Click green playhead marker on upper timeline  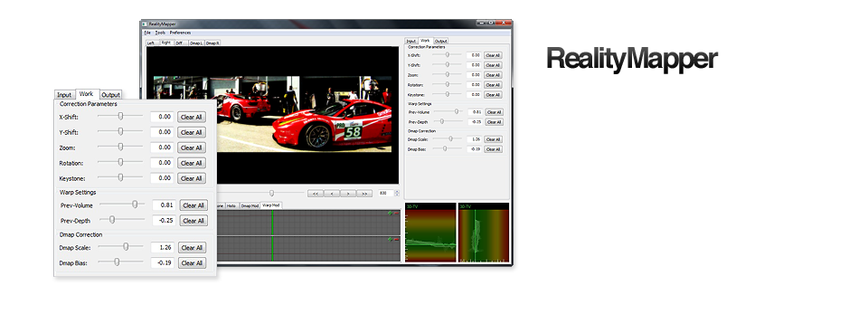tap(272, 223)
